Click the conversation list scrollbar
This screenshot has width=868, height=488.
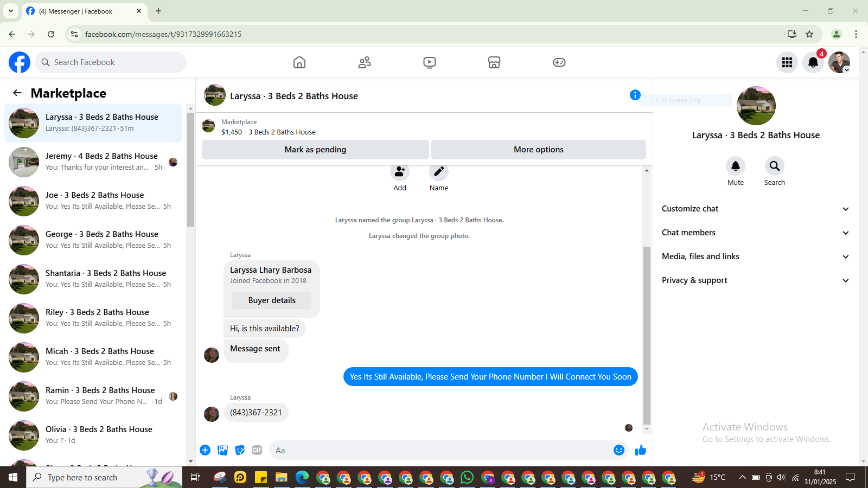(x=190, y=169)
